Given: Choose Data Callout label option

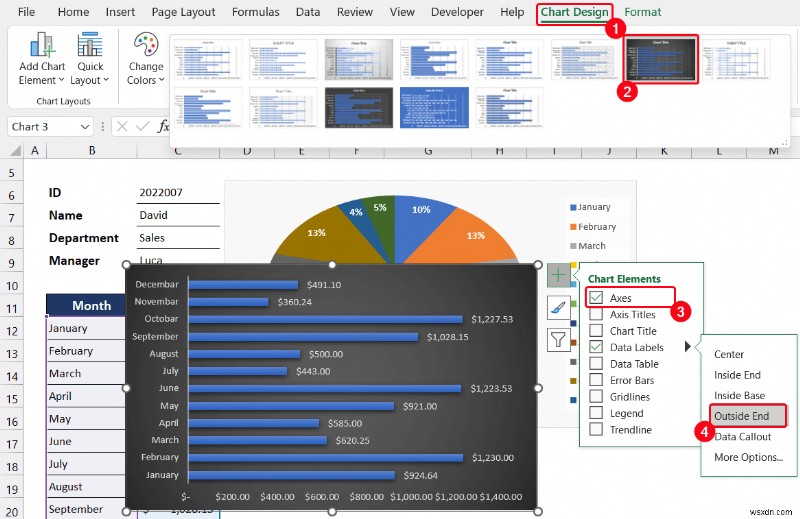Looking at the screenshot, I should tap(743, 437).
